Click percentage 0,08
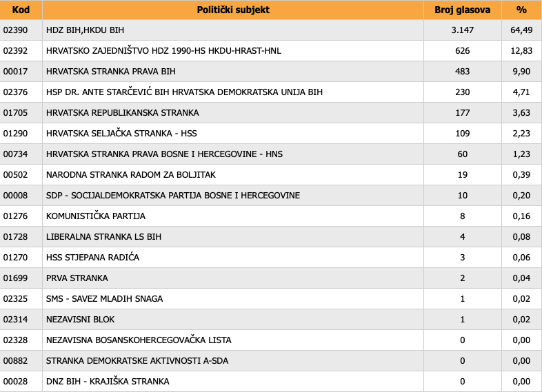Viewport: 542px width, 392px height. click(x=521, y=237)
